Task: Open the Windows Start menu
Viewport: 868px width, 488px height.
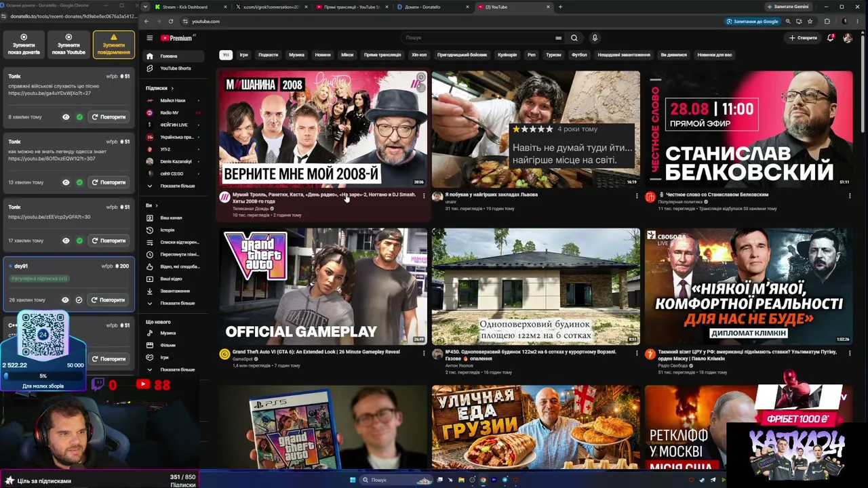Action: click(353, 480)
